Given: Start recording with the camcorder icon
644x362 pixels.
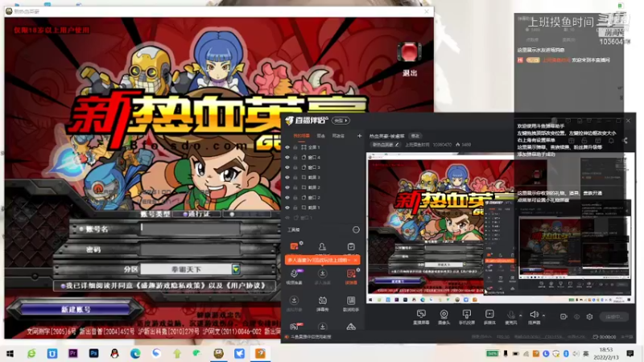Looking at the screenshot, I should (x=563, y=316).
